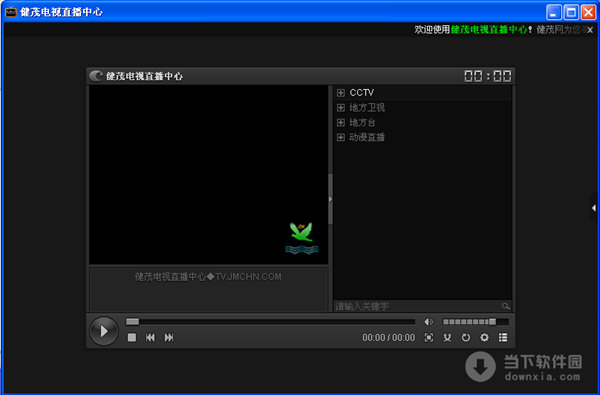The height and width of the screenshot is (395, 600).
Task: Close the welcome banner with X
Action: coord(590,30)
